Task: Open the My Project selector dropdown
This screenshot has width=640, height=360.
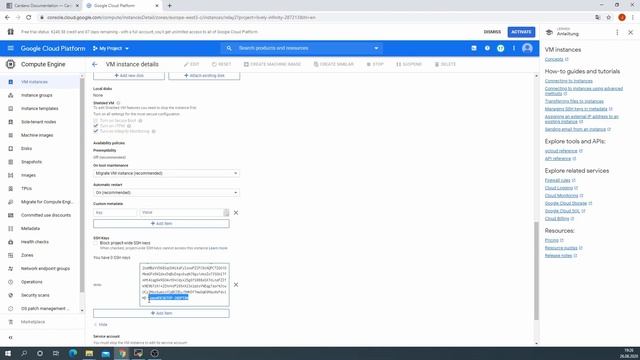Action: coord(111,48)
